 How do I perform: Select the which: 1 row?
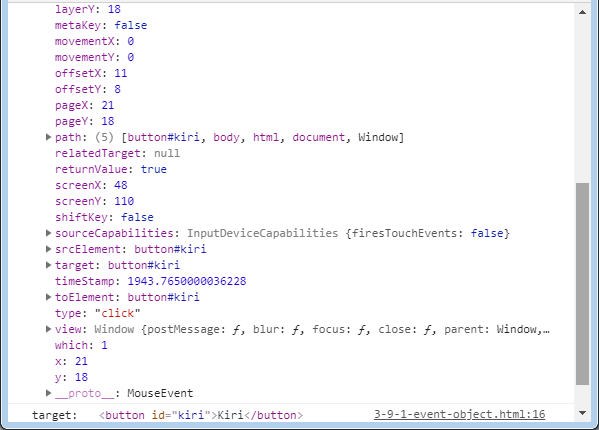[x=81, y=345]
